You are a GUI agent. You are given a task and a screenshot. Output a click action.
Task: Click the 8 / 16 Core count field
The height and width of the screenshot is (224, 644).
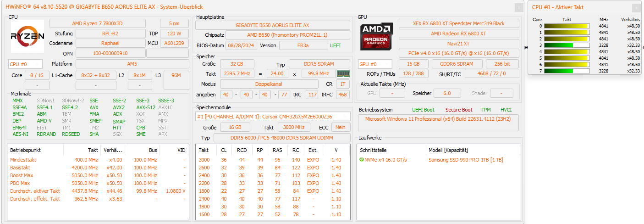(37, 75)
